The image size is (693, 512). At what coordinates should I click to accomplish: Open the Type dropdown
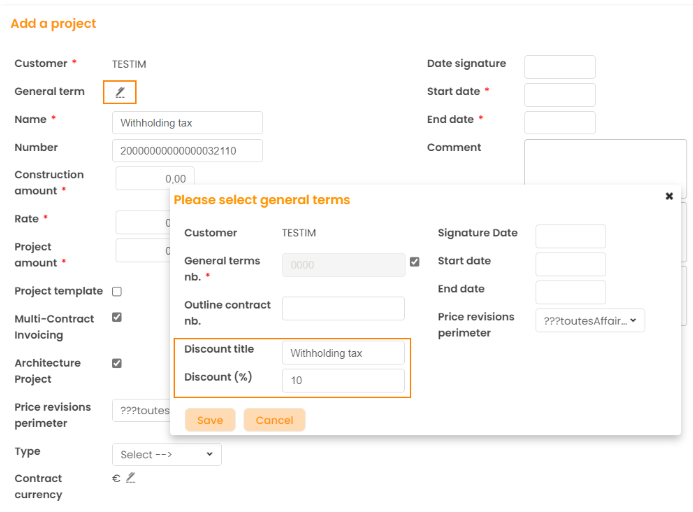[166, 454]
